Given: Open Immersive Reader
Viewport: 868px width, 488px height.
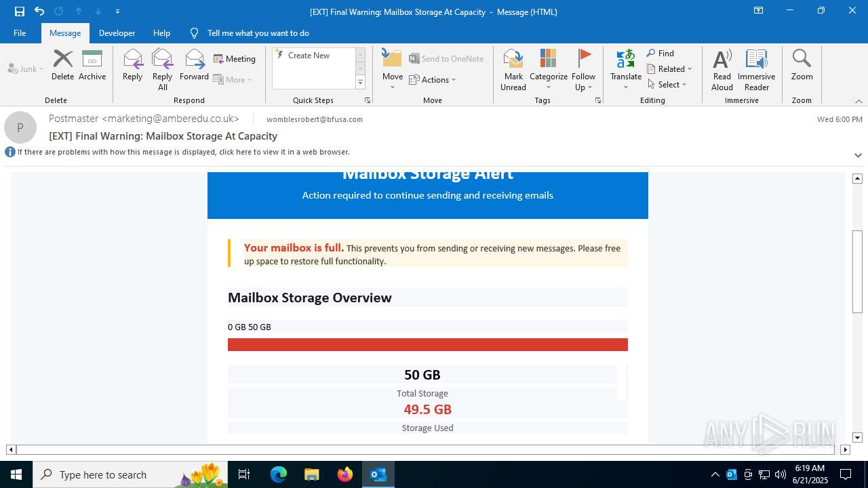Looking at the screenshot, I should click(757, 70).
